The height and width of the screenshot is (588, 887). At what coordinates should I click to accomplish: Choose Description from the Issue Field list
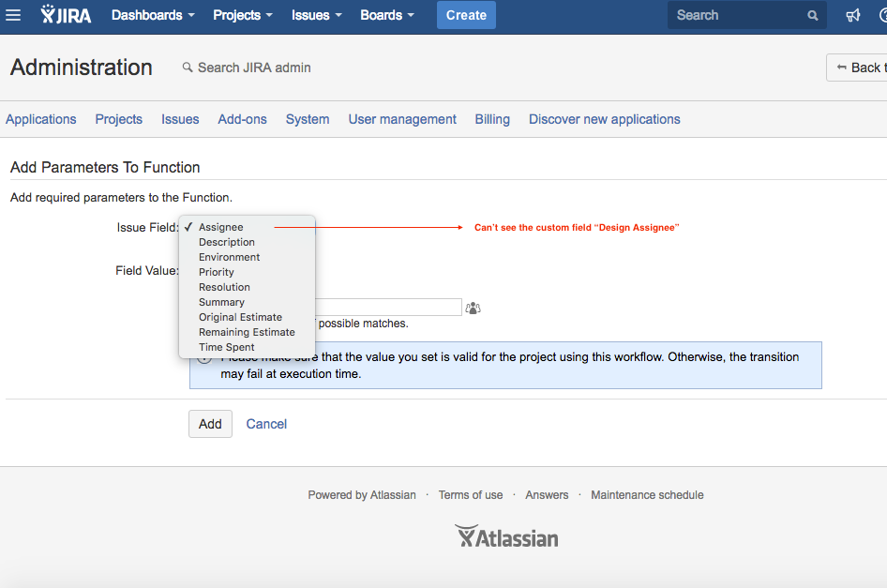(247, 242)
